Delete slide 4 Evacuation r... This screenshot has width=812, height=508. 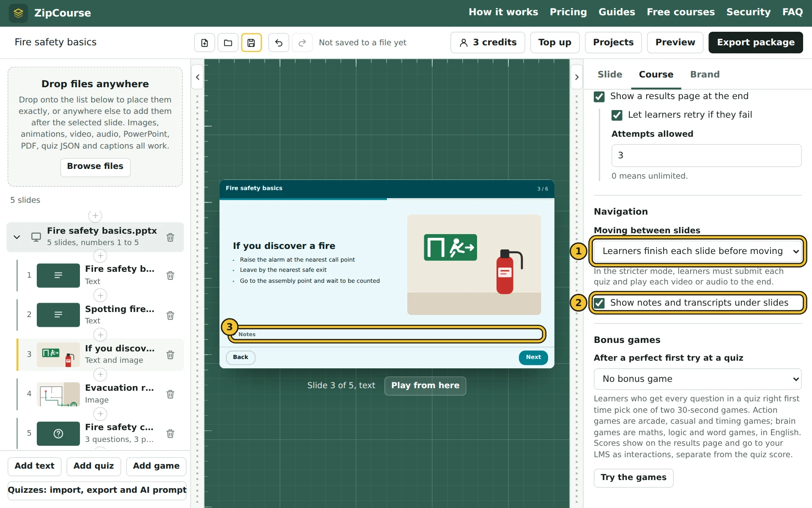coord(170,394)
